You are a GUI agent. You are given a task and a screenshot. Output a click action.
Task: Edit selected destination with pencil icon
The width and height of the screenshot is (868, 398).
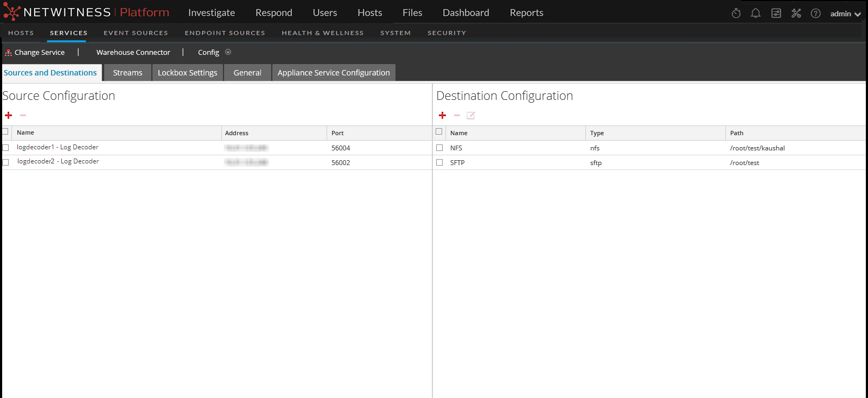[471, 115]
